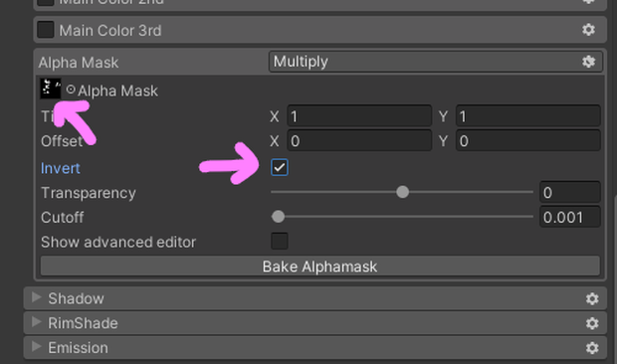Viewport: 617px width, 364px height.
Task: Open gear menu in Alpha Mask row
Action: (588, 62)
